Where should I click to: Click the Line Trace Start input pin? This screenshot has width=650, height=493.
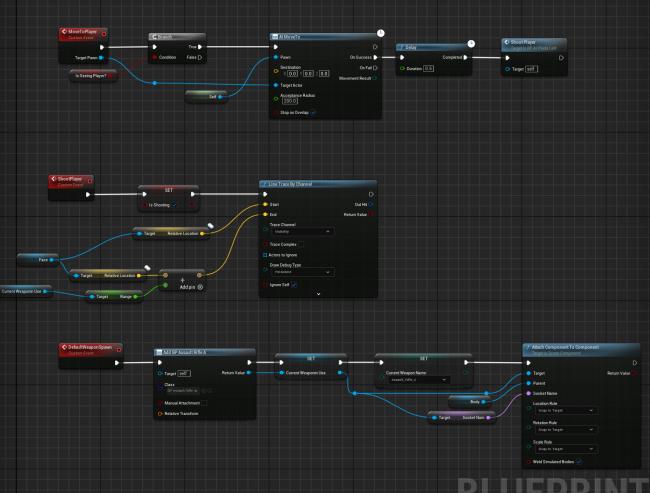click(x=265, y=204)
